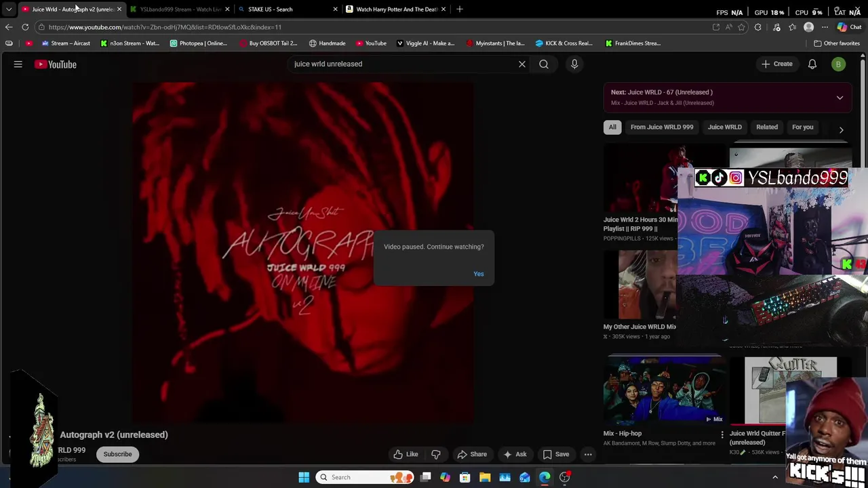The image size is (868, 488).
Task: Open KICK & Cross Real bookmark
Action: coord(564,43)
